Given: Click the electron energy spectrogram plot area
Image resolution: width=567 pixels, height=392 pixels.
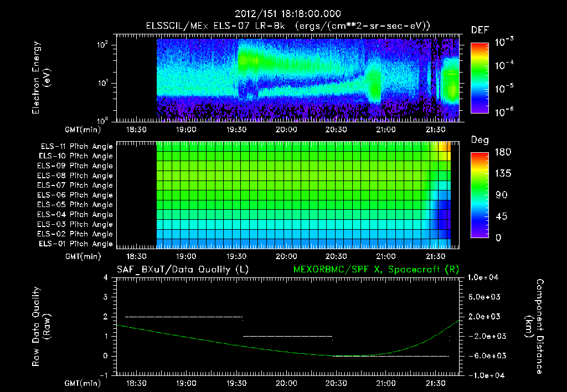Looking at the screenshot, I should pos(288,78).
